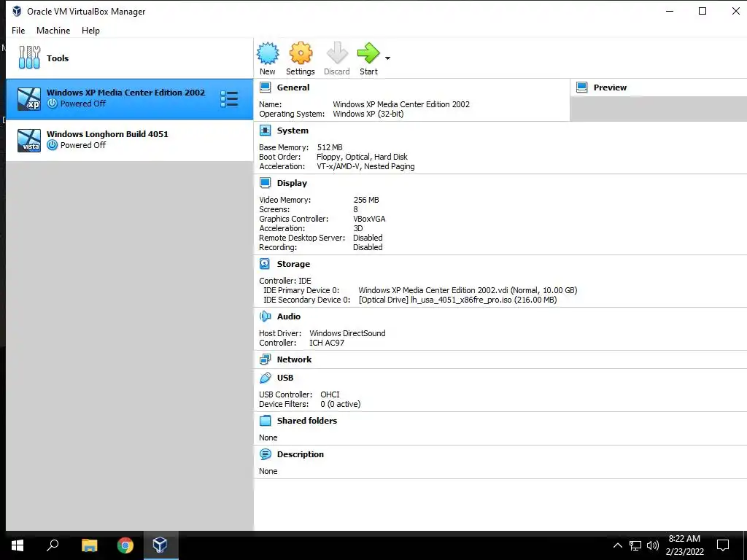
Task: Open the USB section header
Action: click(285, 378)
